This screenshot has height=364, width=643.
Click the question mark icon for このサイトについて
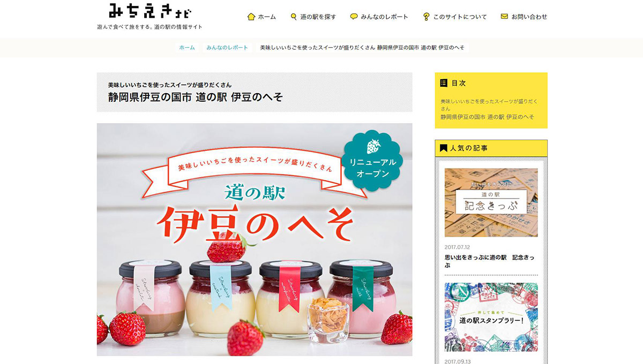point(426,17)
